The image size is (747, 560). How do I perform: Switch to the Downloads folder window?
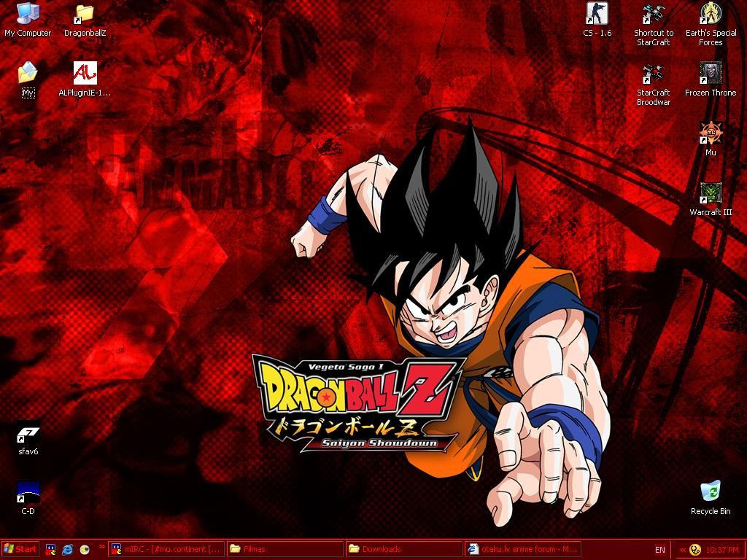403,549
